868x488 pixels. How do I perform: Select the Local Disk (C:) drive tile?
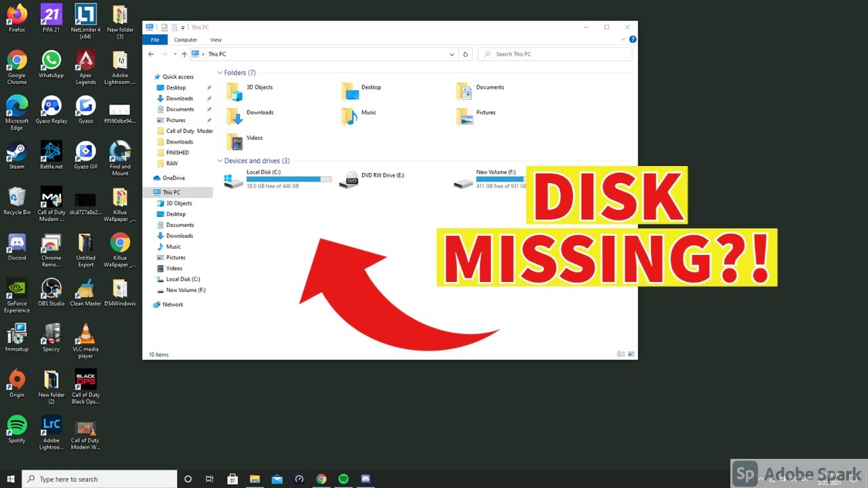[x=278, y=179]
